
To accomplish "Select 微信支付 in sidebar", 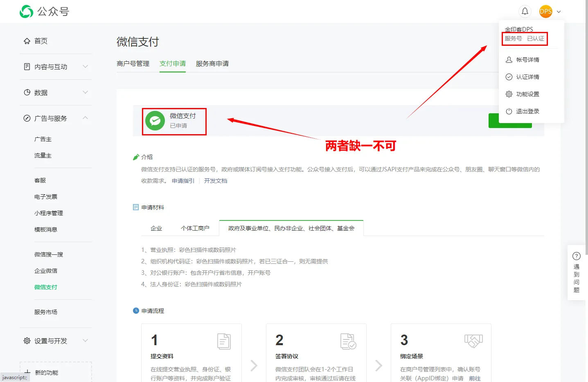I will pyautogui.click(x=46, y=287).
